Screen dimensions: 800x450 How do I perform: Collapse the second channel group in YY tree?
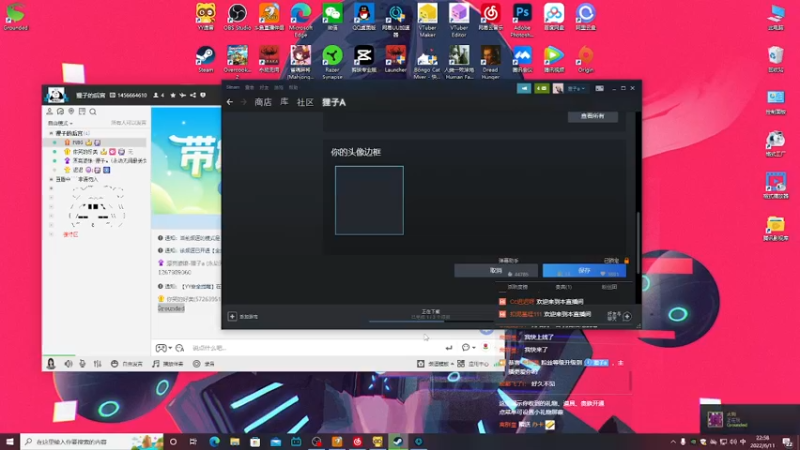coord(51,179)
